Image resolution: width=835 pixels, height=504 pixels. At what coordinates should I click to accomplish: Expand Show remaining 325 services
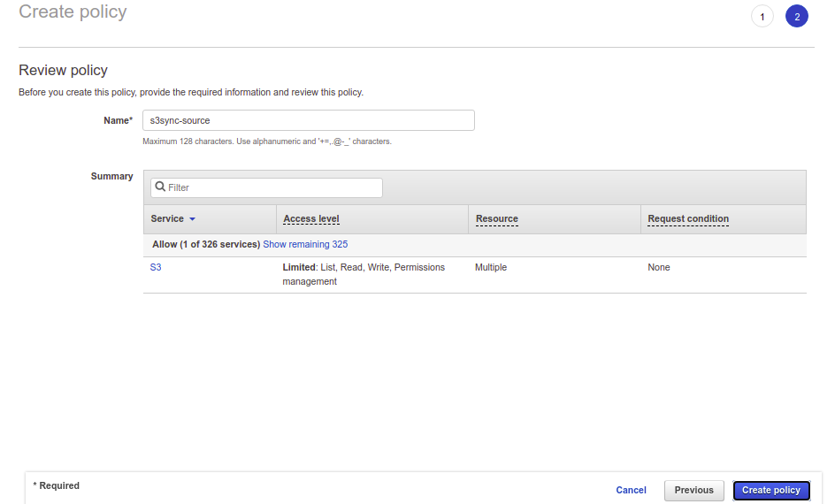[305, 245]
